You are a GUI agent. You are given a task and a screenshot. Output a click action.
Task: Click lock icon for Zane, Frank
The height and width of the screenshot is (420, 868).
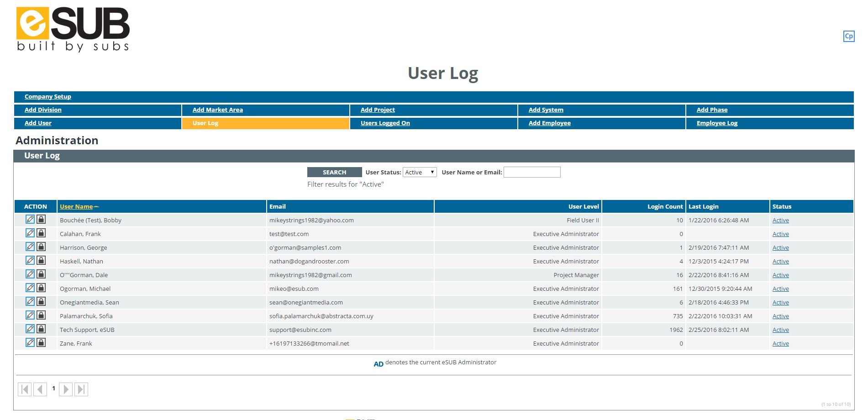click(x=41, y=342)
